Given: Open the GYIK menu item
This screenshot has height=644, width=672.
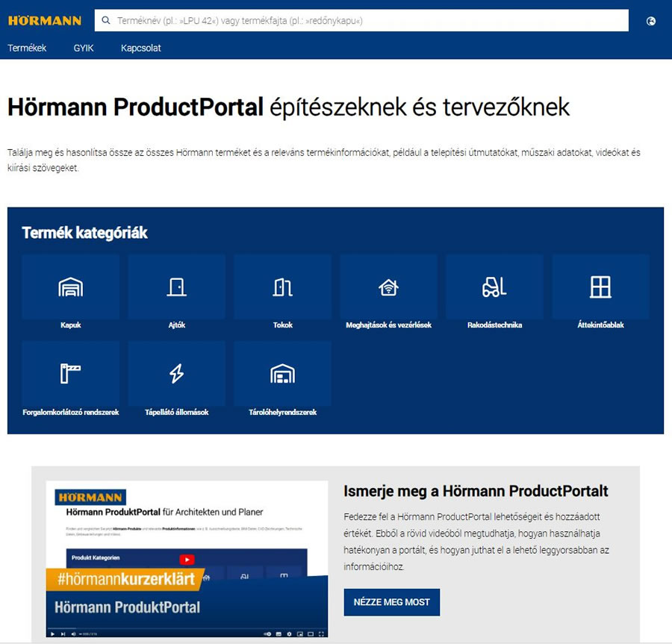Looking at the screenshot, I should (84, 48).
